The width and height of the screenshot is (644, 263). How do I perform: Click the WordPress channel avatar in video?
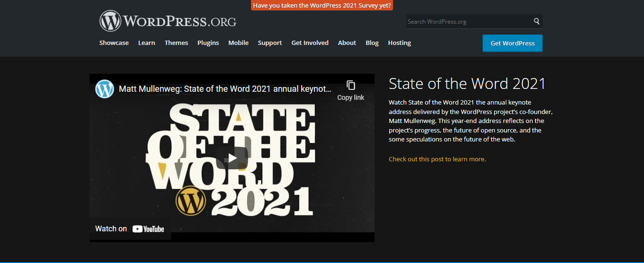105,89
